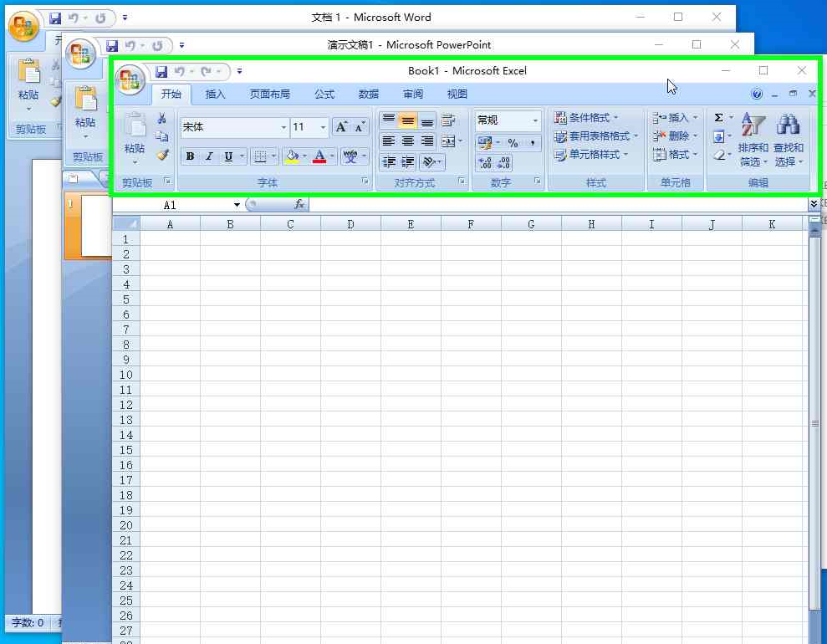Expand number format dropdown 常规

[535, 120]
